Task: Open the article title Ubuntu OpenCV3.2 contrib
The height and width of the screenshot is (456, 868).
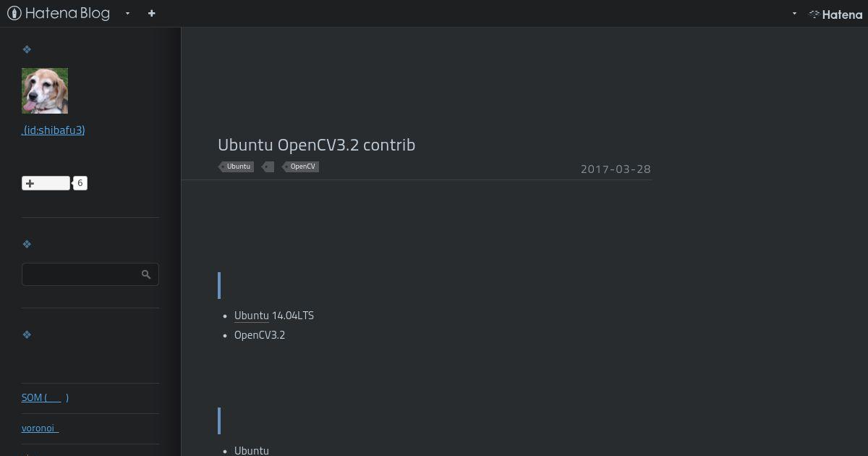Action: point(317,145)
